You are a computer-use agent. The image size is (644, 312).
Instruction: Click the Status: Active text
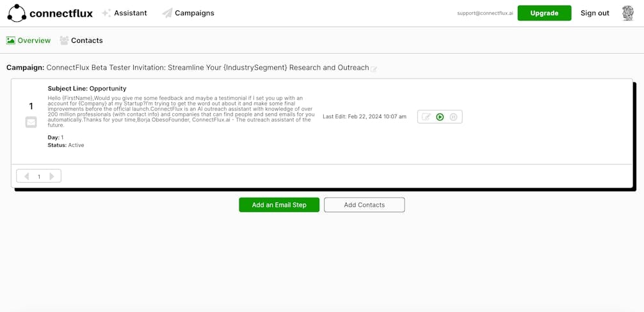(66, 145)
